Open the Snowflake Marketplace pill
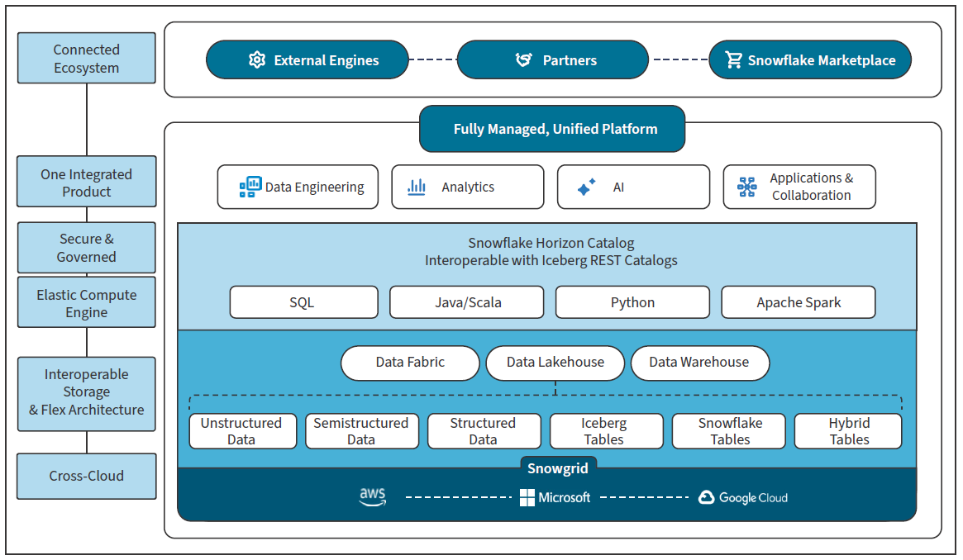This screenshot has height=560, width=963. coord(810,59)
